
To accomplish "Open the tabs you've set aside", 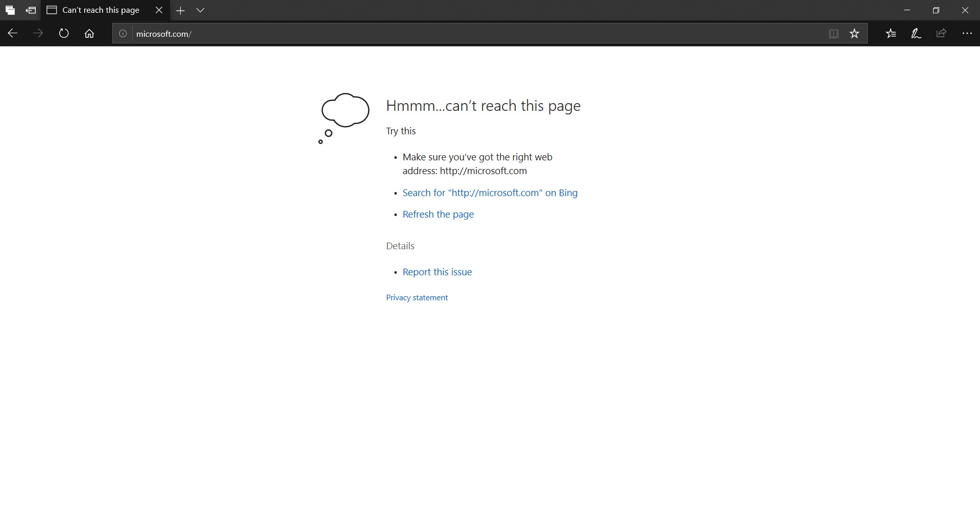I will tap(10, 10).
